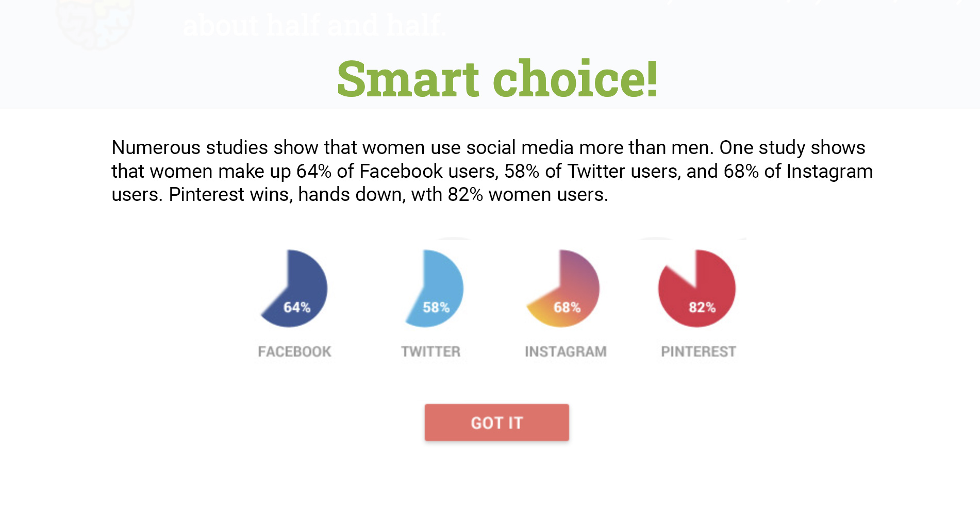Click the paragraph about women's social media use
The image size is (980, 507).
492,171
